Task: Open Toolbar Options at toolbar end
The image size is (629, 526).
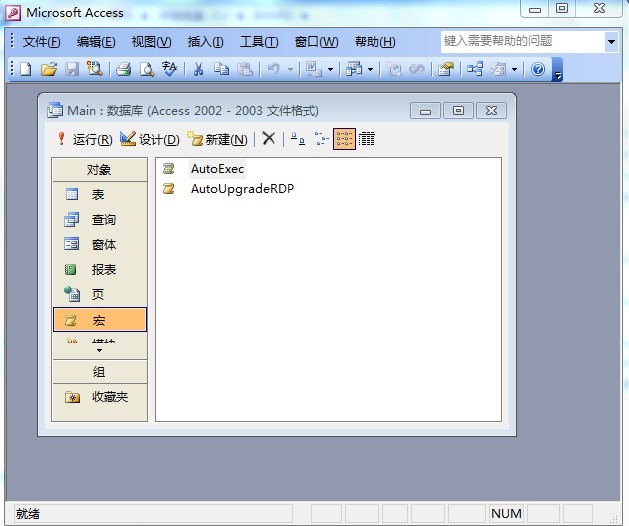Action: tap(558, 69)
